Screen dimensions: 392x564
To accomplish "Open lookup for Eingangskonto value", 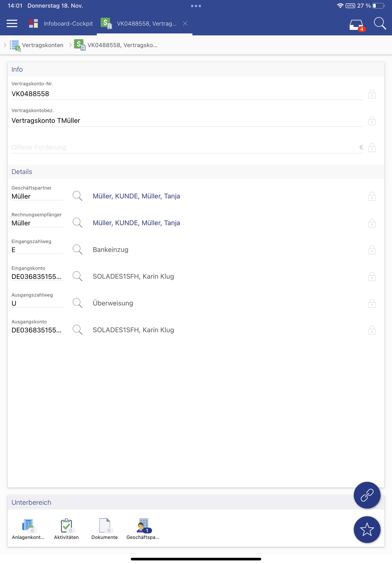I will 77,276.
